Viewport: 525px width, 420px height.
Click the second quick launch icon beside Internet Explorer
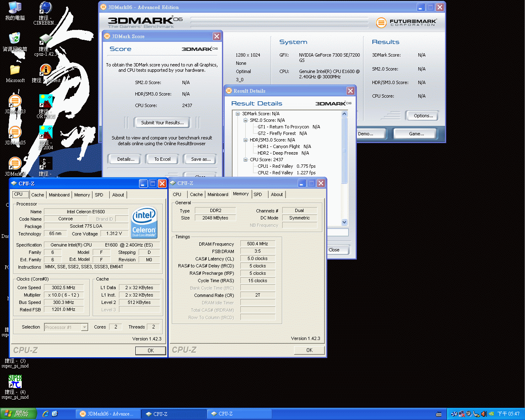(x=55, y=414)
